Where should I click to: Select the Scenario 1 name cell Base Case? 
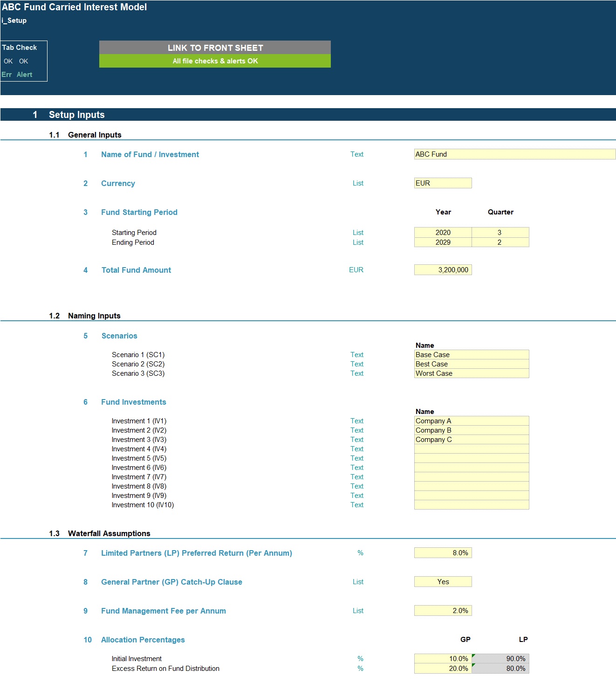[472, 355]
